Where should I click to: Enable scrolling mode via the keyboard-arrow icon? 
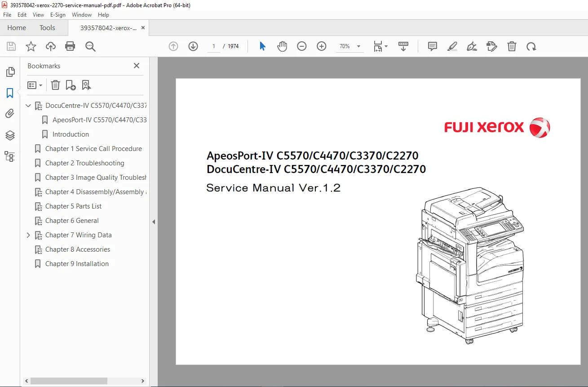(x=403, y=46)
